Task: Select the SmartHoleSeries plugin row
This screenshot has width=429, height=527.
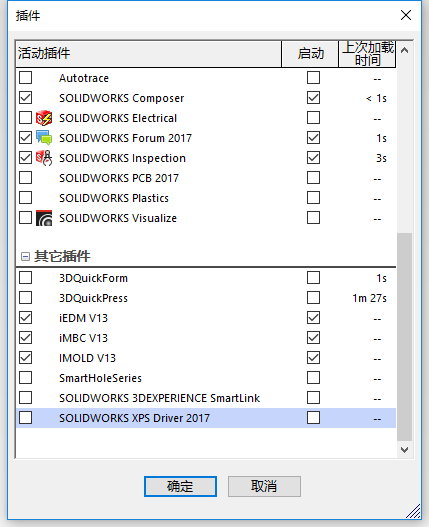Action: pyautogui.click(x=206, y=378)
